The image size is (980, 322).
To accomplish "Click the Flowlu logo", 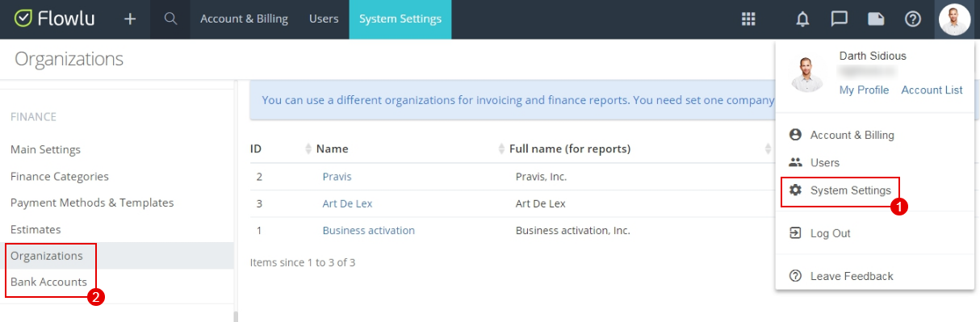I will pos(54,19).
